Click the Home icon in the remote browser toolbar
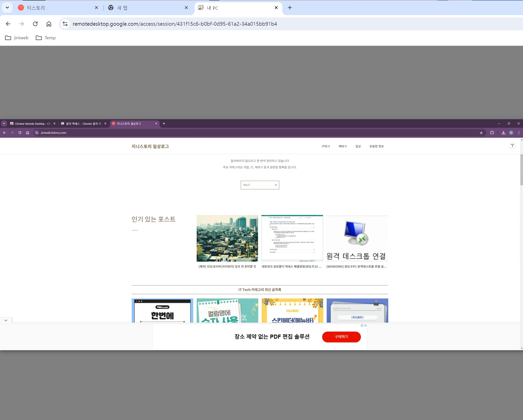 (x=27, y=133)
